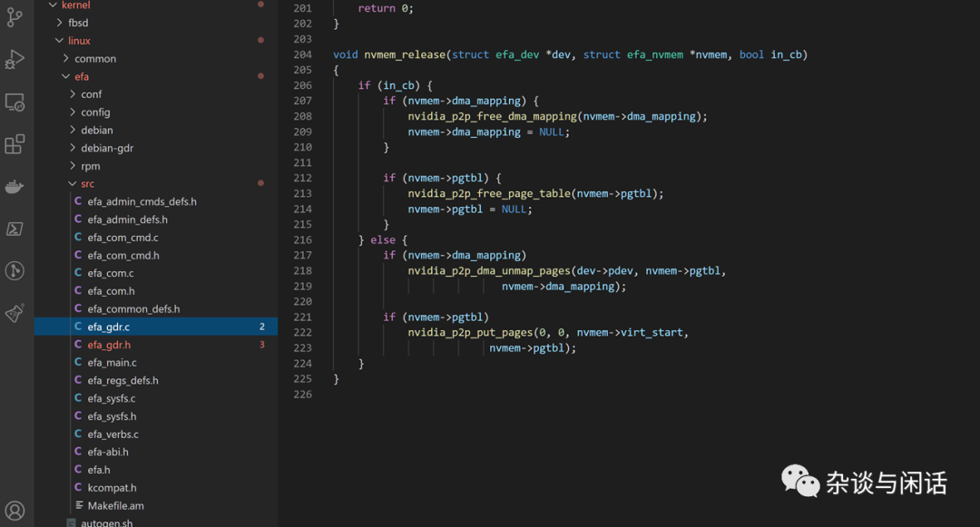Viewport: 980px width, 527px height.
Task: Collapse the efa folder chevron
Action: click(66, 76)
